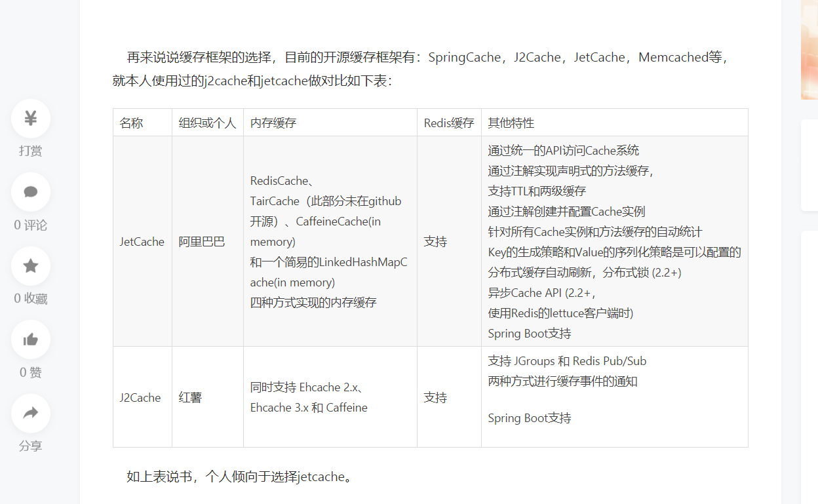This screenshot has width=818, height=504.
Task: Click '支持TTL和两级缓存' line
Action: (x=537, y=191)
